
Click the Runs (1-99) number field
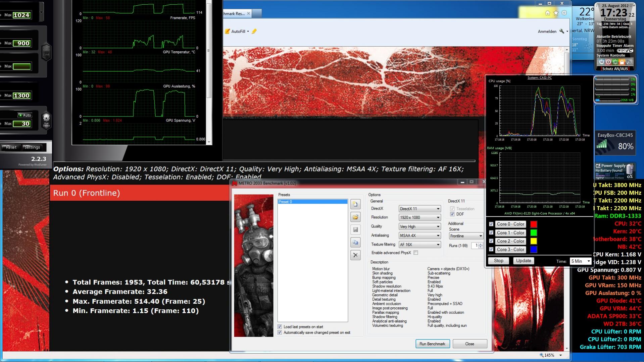point(475,246)
